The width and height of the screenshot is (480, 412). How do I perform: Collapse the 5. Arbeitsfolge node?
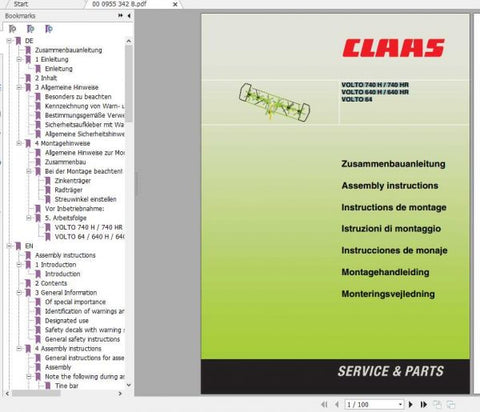click(29, 218)
